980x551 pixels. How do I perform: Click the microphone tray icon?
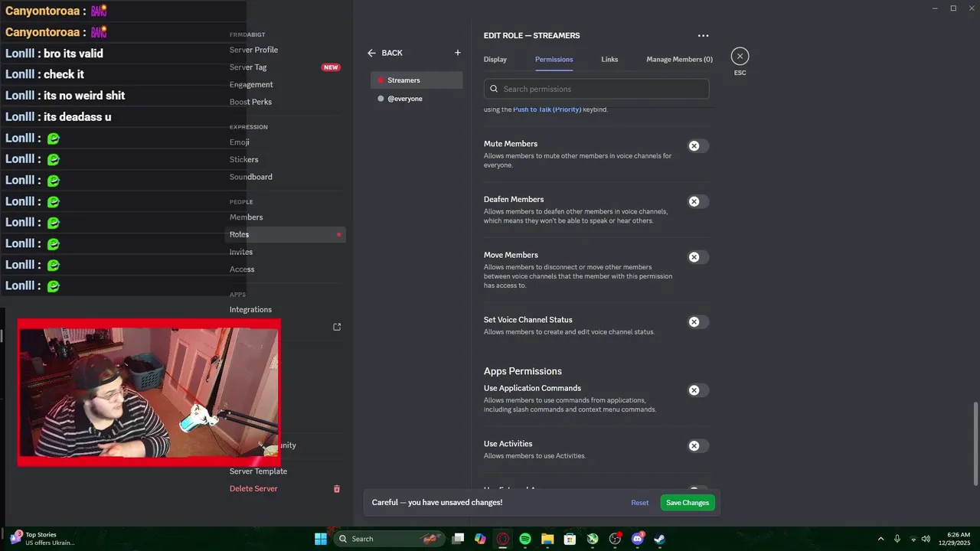click(x=897, y=539)
